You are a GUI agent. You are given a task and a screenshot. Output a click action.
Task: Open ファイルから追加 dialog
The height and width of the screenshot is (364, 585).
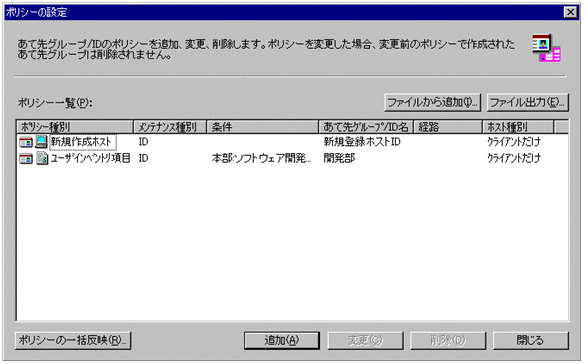click(x=432, y=102)
